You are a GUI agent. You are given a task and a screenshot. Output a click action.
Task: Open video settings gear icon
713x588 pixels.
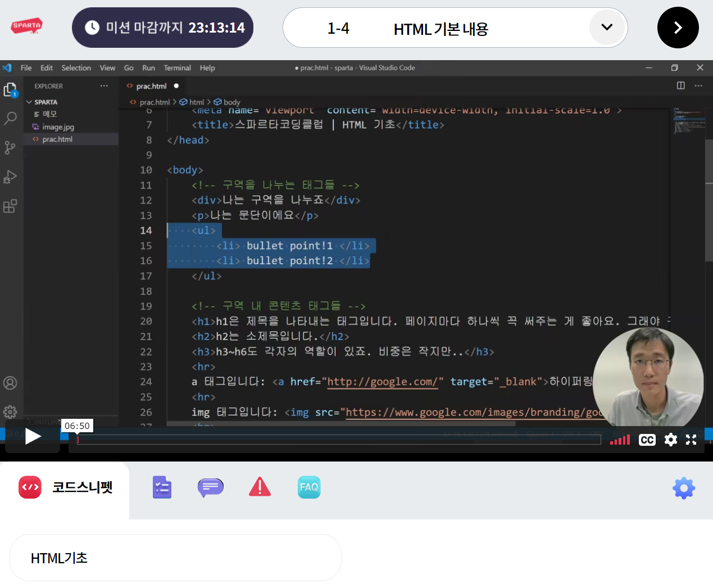coord(670,440)
